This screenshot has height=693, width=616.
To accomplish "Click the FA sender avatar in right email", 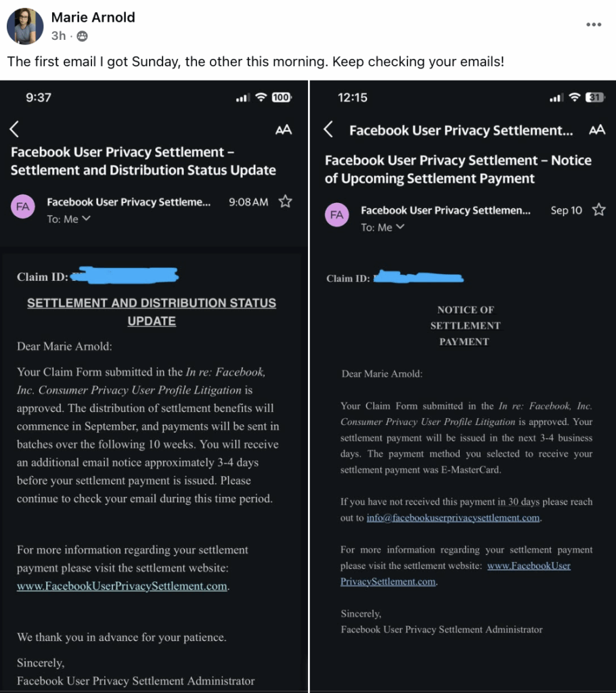I will coord(337,215).
